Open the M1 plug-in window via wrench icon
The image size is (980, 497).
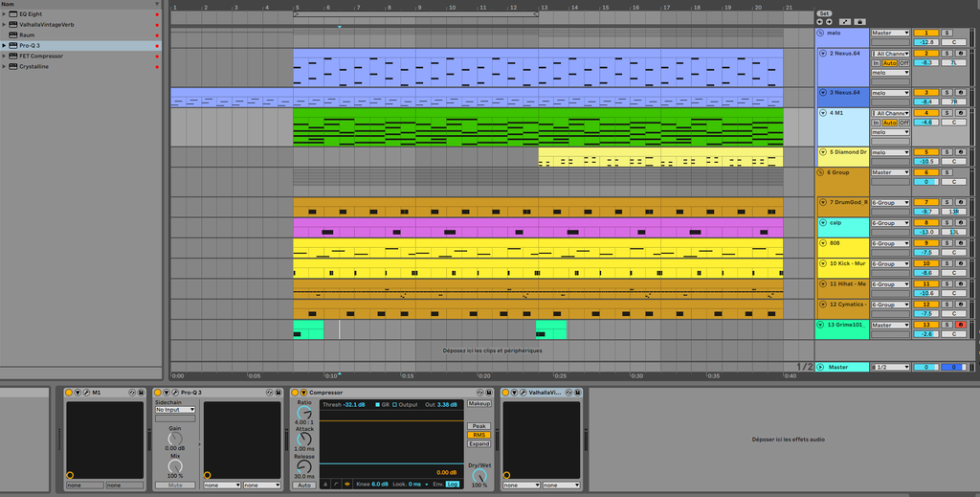(86, 393)
